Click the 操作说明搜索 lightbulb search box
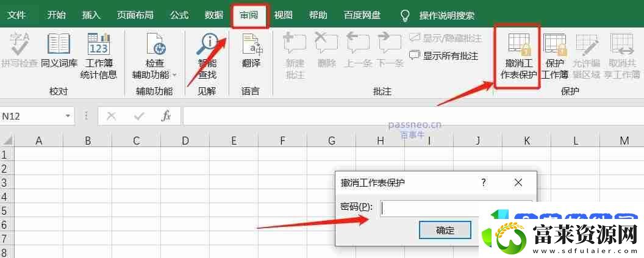Viewport: 644px width, 258px height. coord(438,16)
